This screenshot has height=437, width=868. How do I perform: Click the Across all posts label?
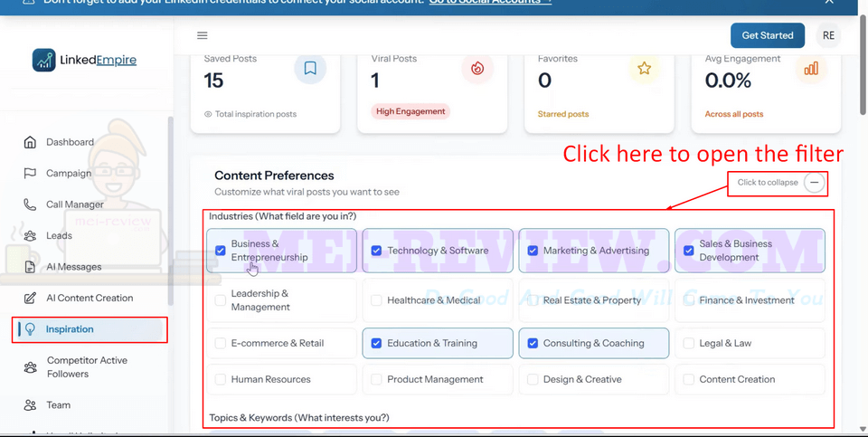click(733, 114)
